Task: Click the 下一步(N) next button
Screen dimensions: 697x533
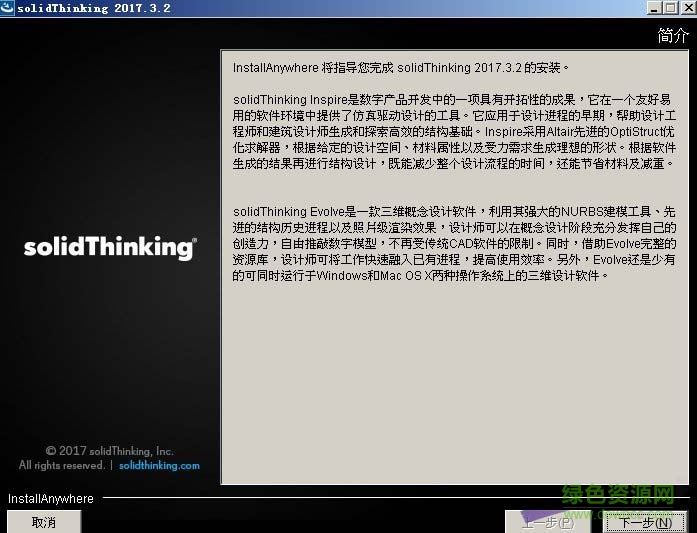Action: click(x=645, y=522)
